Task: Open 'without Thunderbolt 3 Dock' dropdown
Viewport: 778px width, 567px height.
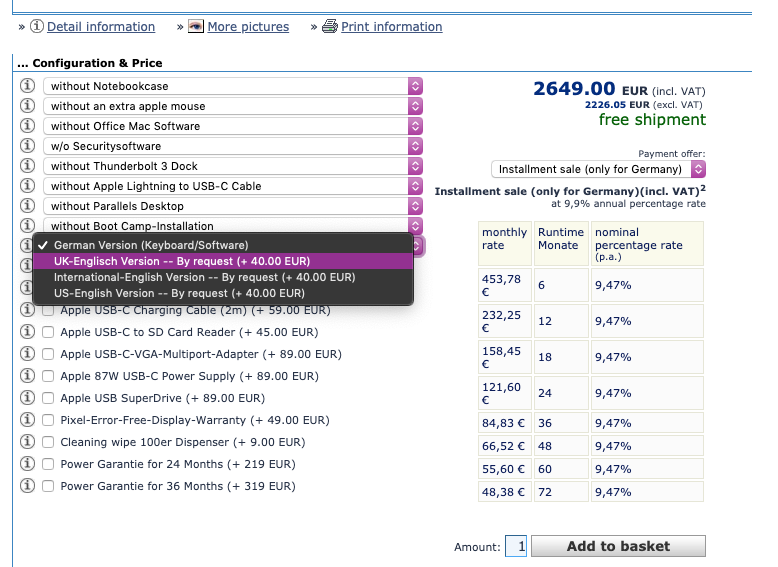Action: pos(233,166)
